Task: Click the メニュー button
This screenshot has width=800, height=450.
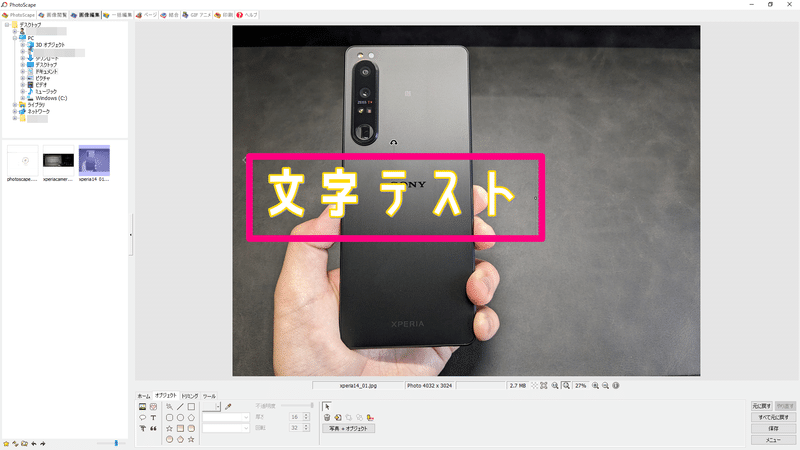Action: click(x=773, y=440)
